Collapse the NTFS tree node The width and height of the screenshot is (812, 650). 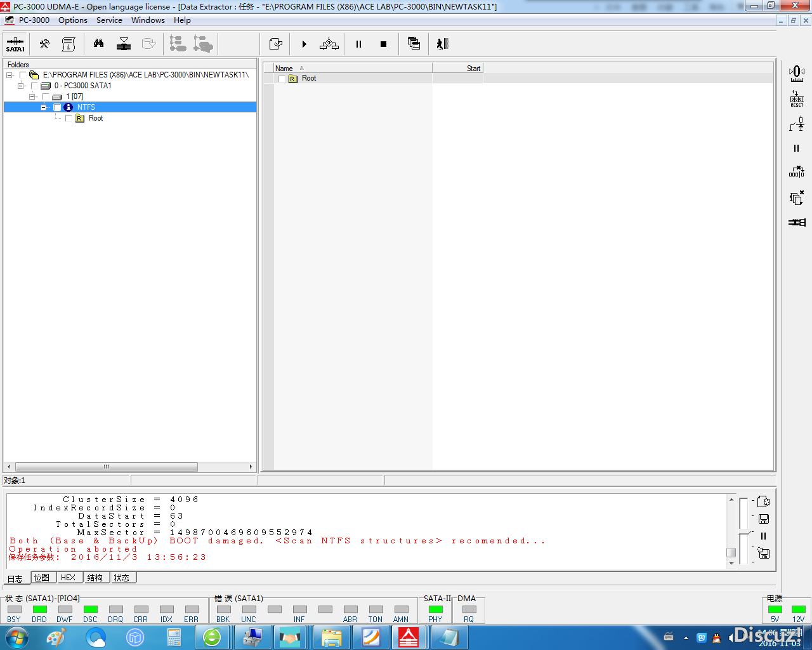click(x=44, y=108)
